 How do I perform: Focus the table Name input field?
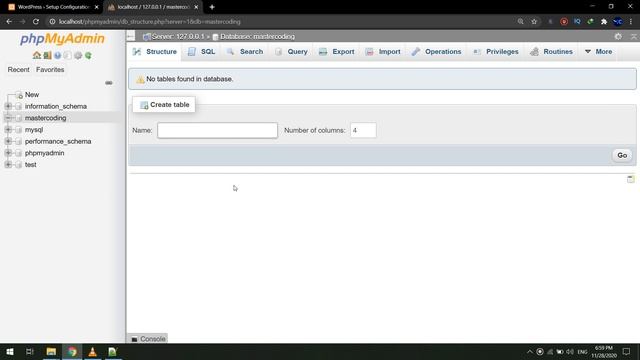coord(218,131)
